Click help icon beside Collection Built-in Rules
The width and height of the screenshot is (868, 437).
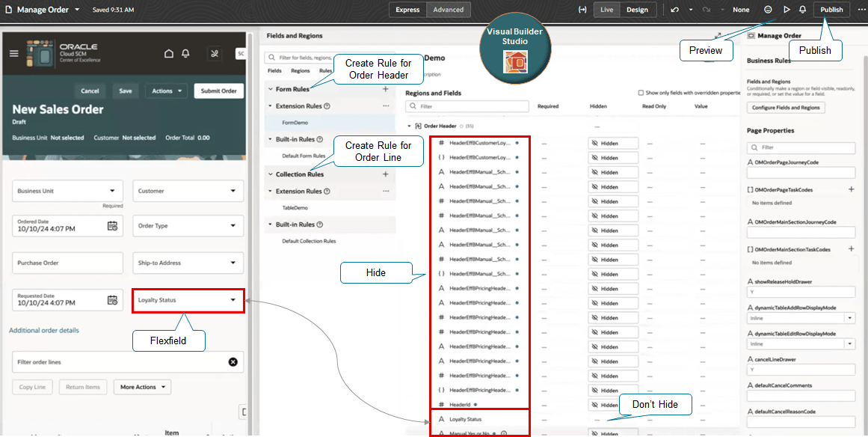318,225
